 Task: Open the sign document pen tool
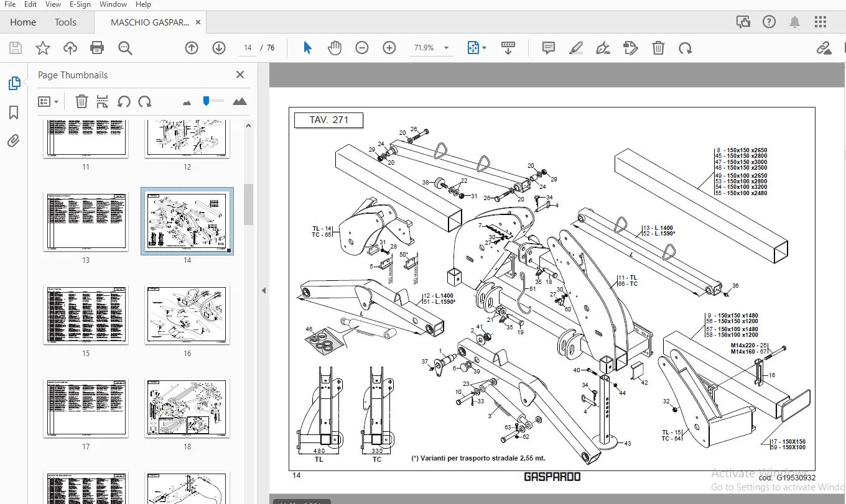[x=603, y=48]
